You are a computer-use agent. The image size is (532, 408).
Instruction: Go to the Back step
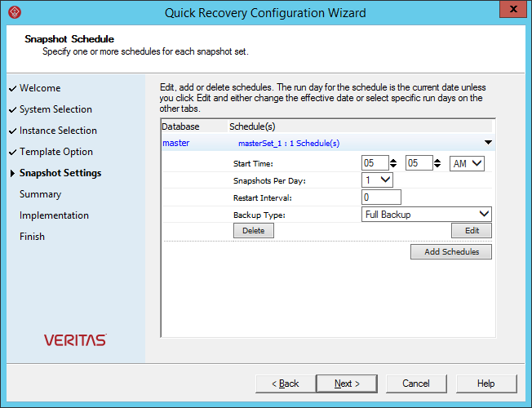pyautogui.click(x=286, y=384)
